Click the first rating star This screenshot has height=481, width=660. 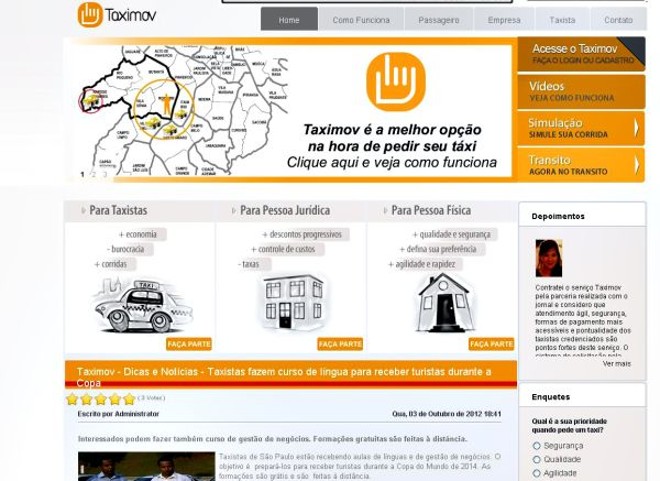point(72,399)
